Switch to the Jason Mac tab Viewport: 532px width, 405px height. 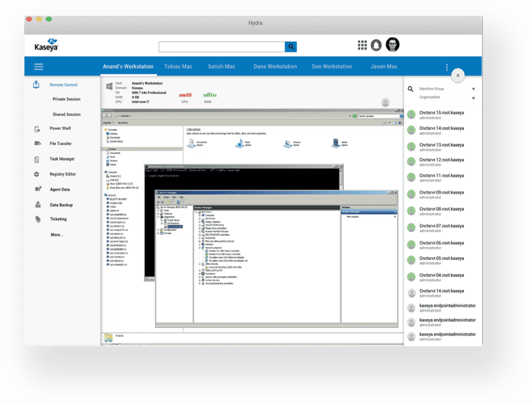click(x=383, y=66)
